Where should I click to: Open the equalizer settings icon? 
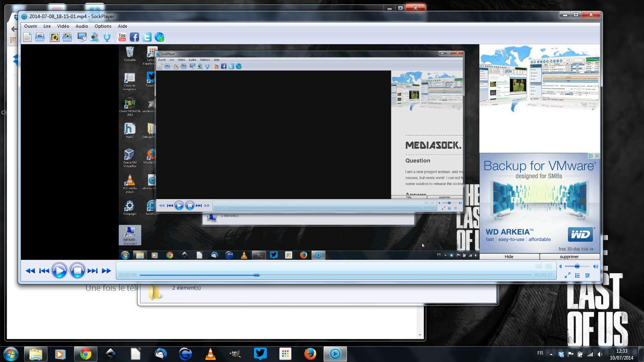pos(588,276)
